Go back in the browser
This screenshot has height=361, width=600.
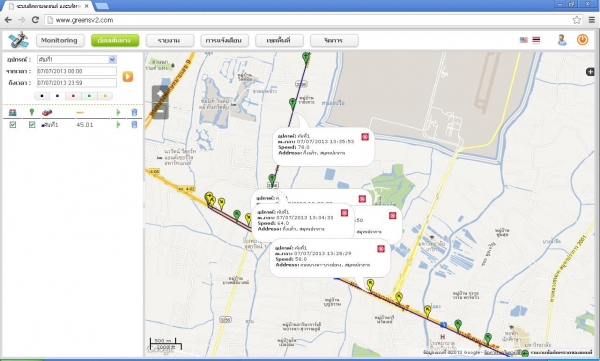coord(8,20)
